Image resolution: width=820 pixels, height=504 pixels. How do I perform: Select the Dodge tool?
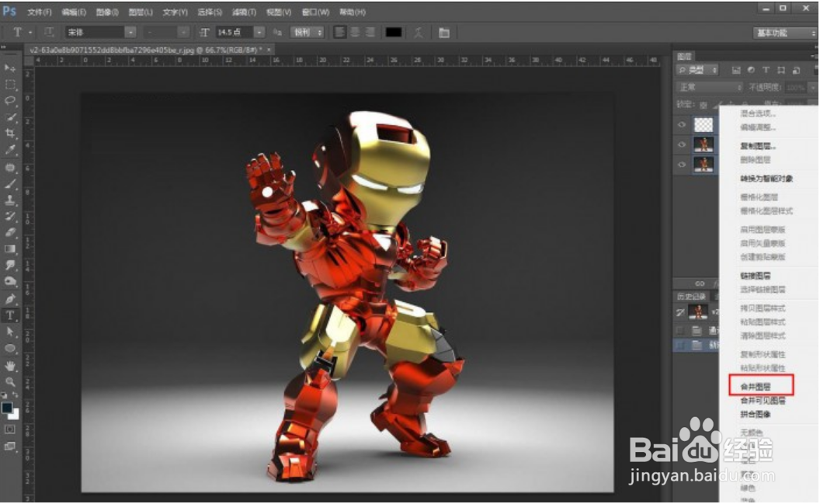10,282
